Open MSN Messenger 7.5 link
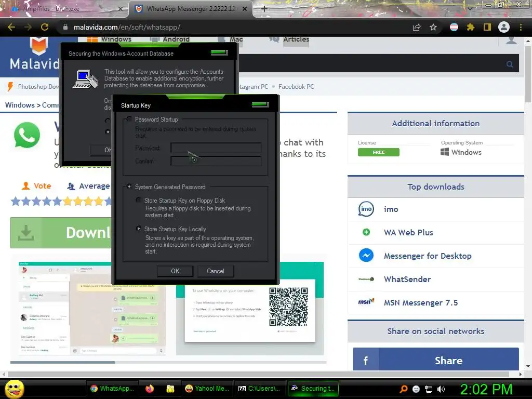The height and width of the screenshot is (399, 532). (x=421, y=303)
